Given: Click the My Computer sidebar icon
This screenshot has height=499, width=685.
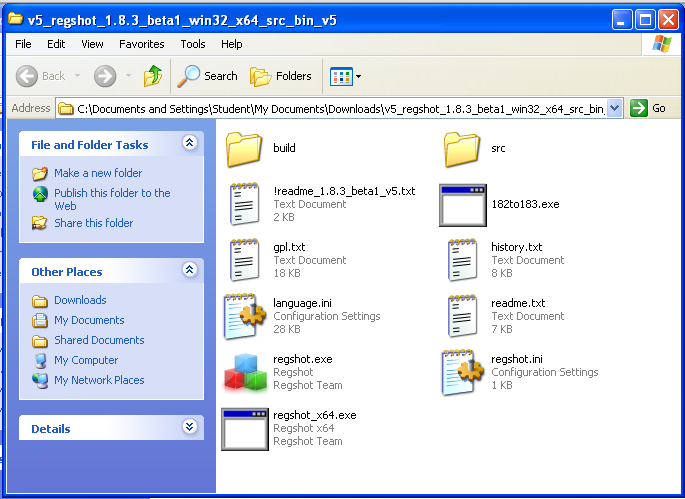Looking at the screenshot, I should click(40, 360).
